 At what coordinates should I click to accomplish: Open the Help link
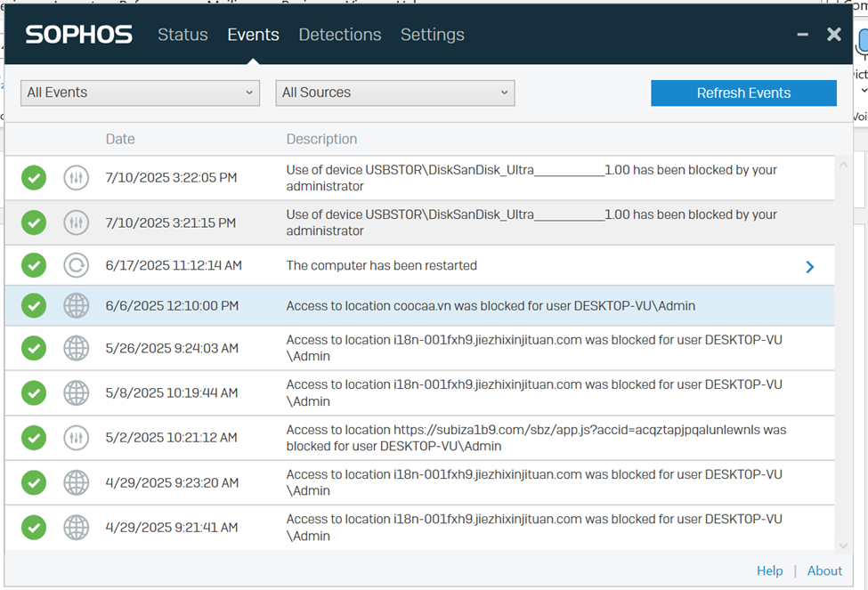point(769,571)
